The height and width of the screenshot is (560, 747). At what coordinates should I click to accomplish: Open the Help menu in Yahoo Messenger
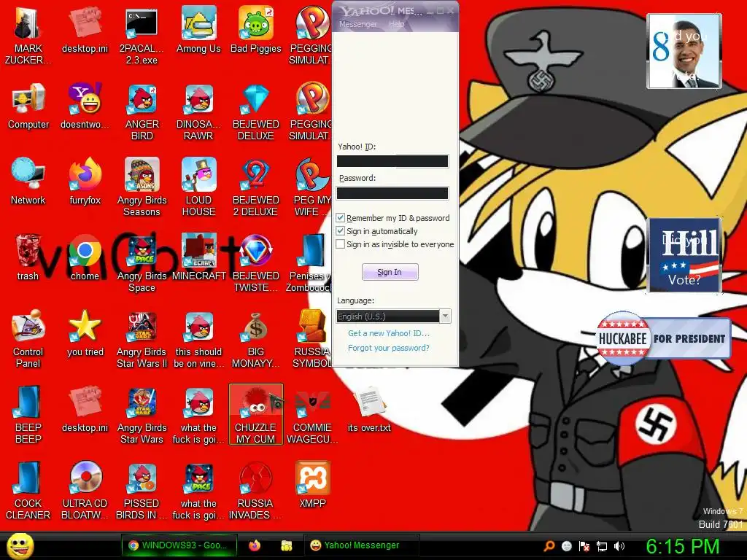point(396,24)
